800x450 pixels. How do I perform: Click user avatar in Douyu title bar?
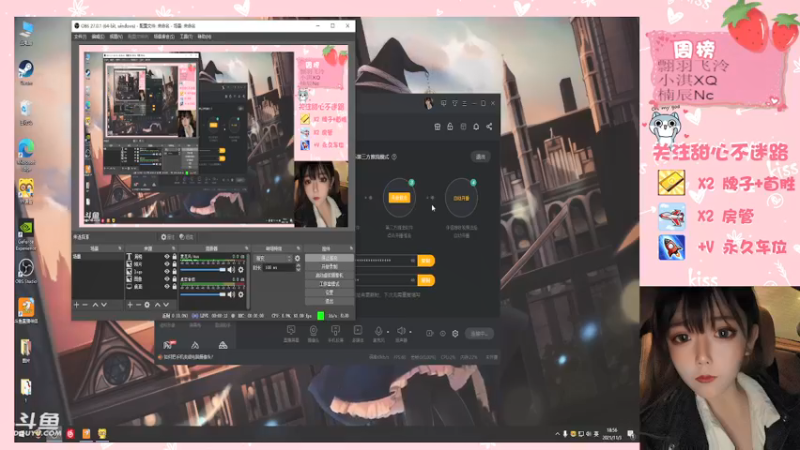coord(429,103)
